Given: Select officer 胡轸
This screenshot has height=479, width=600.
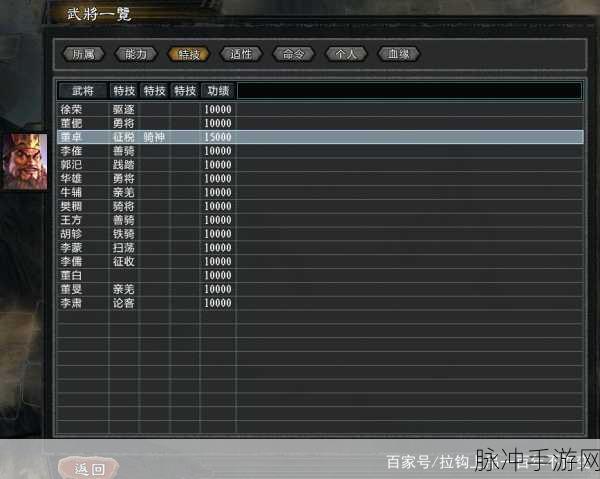Looking at the screenshot, I should 71,234.
